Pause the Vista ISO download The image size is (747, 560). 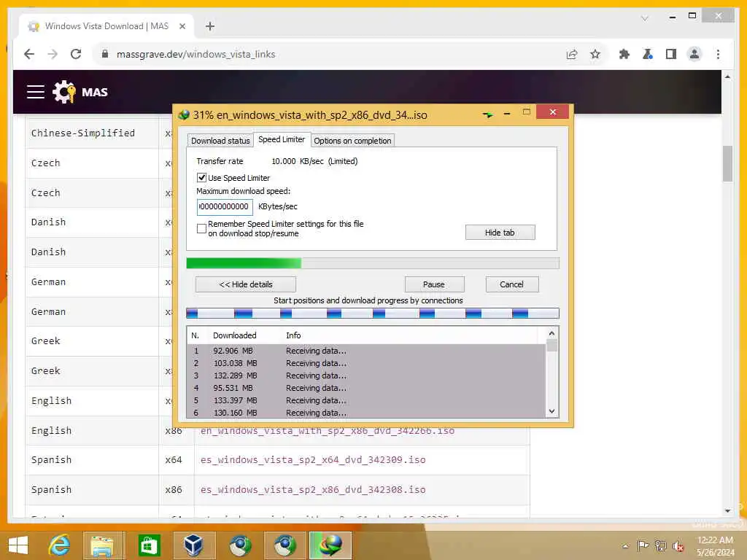click(434, 284)
